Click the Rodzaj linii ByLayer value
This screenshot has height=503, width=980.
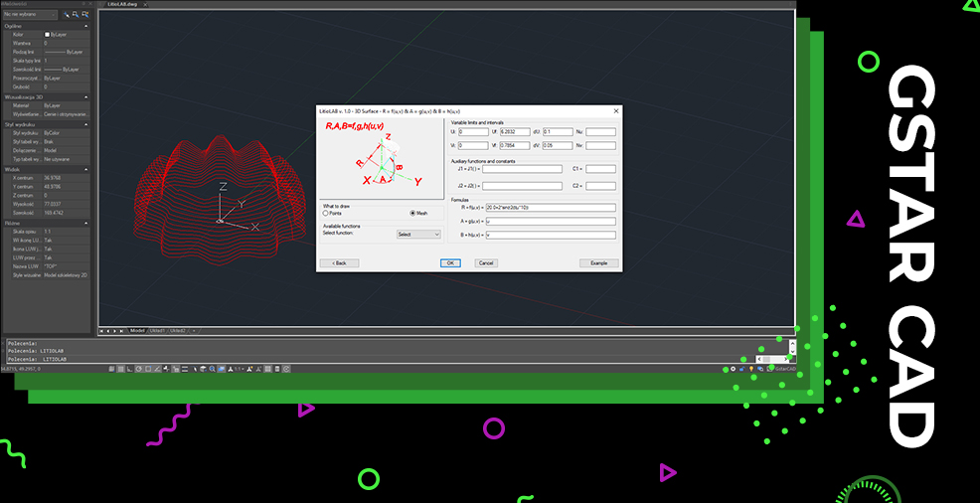(x=67, y=52)
